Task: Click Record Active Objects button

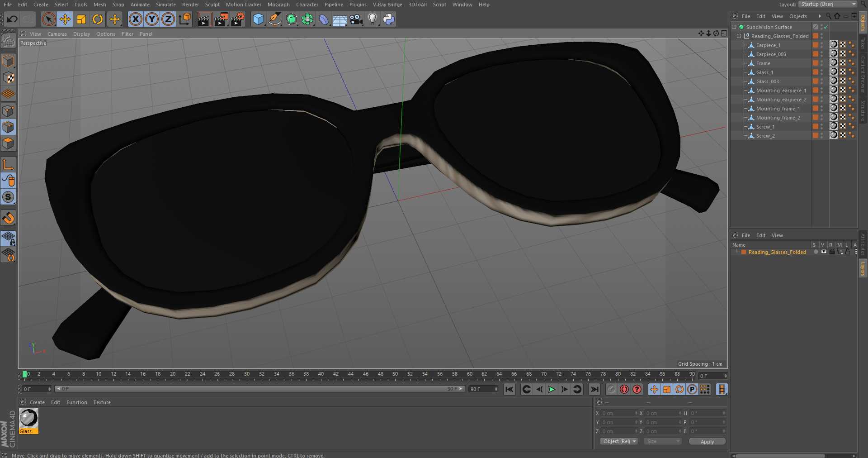Action: [612, 389]
